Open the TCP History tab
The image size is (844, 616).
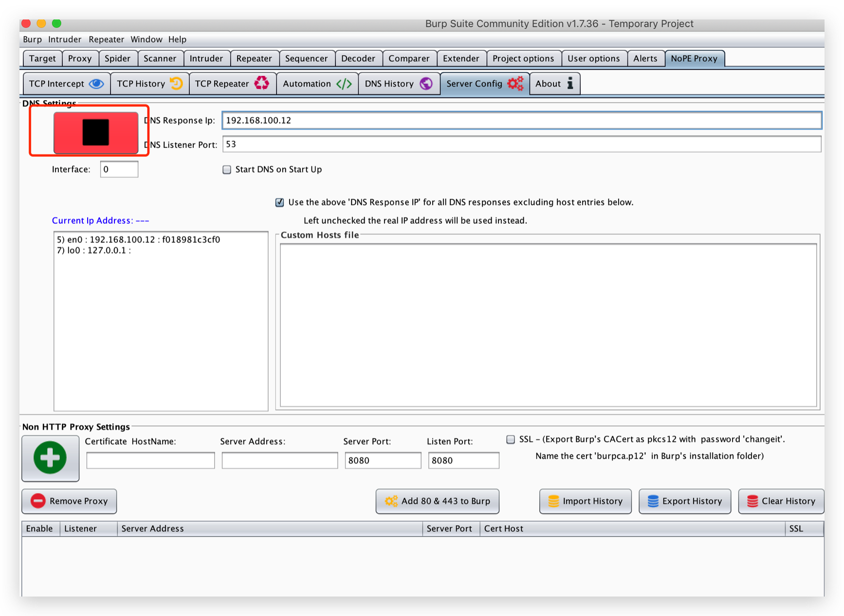[x=149, y=84]
